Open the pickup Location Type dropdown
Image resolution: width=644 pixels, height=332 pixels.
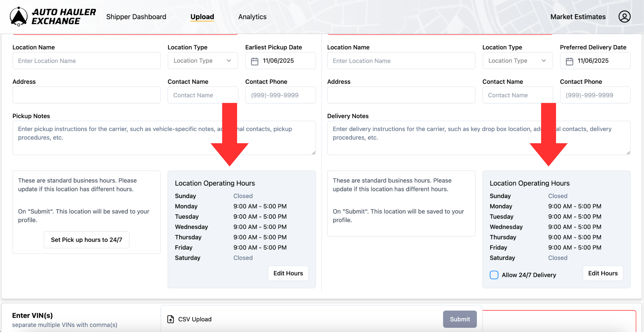(203, 61)
